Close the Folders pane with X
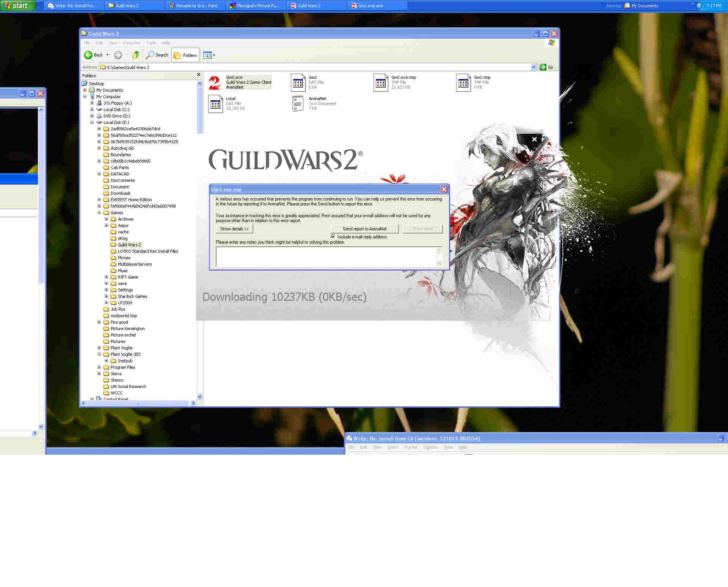728x587 pixels. point(199,75)
